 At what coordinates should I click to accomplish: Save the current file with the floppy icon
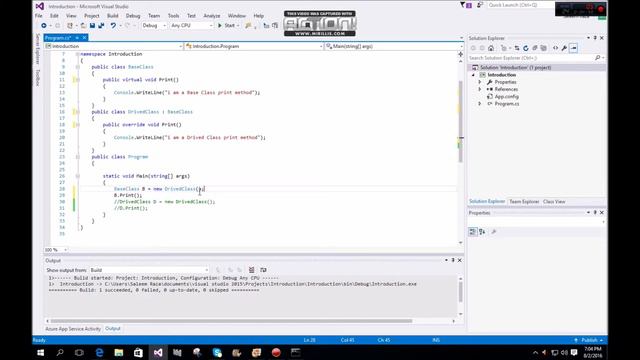[x=92, y=25]
